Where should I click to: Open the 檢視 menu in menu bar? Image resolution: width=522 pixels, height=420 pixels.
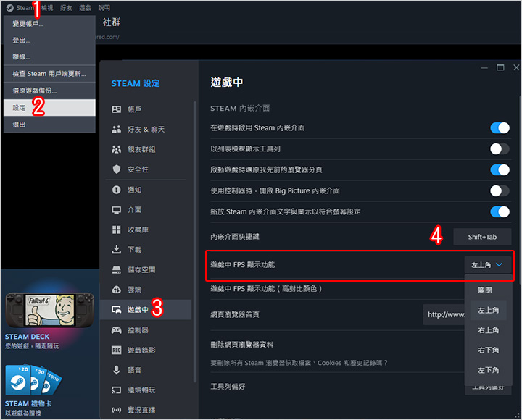pyautogui.click(x=47, y=8)
